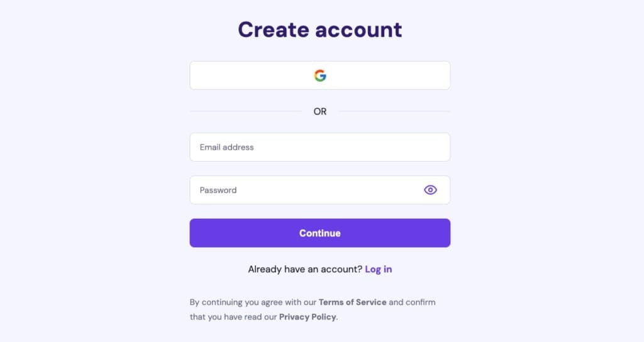
Task: Toggle password visibility
Action: [430, 190]
